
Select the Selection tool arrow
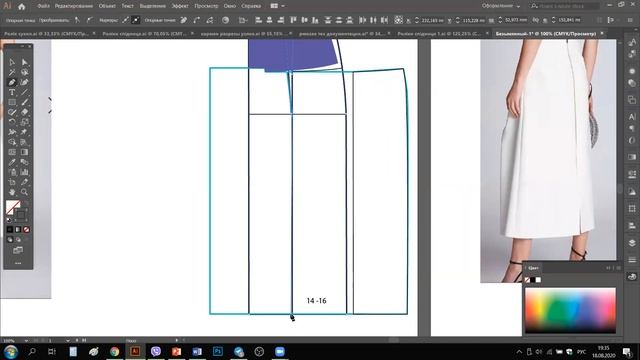tap(12, 62)
